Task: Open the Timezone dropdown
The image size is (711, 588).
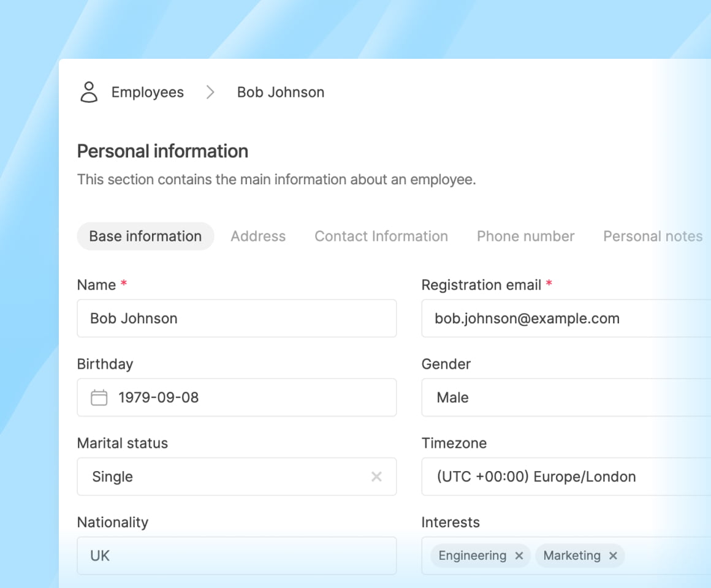Action: click(x=564, y=477)
